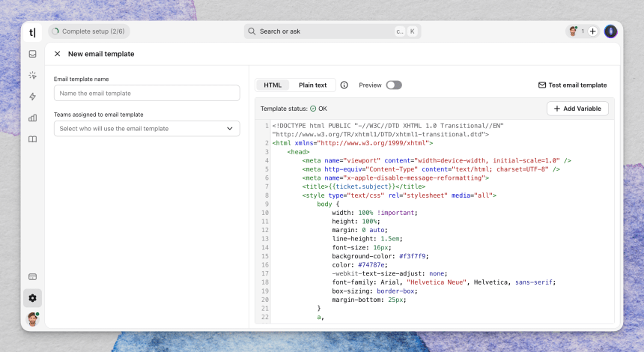Open the lightning bolt automations icon

tap(32, 97)
